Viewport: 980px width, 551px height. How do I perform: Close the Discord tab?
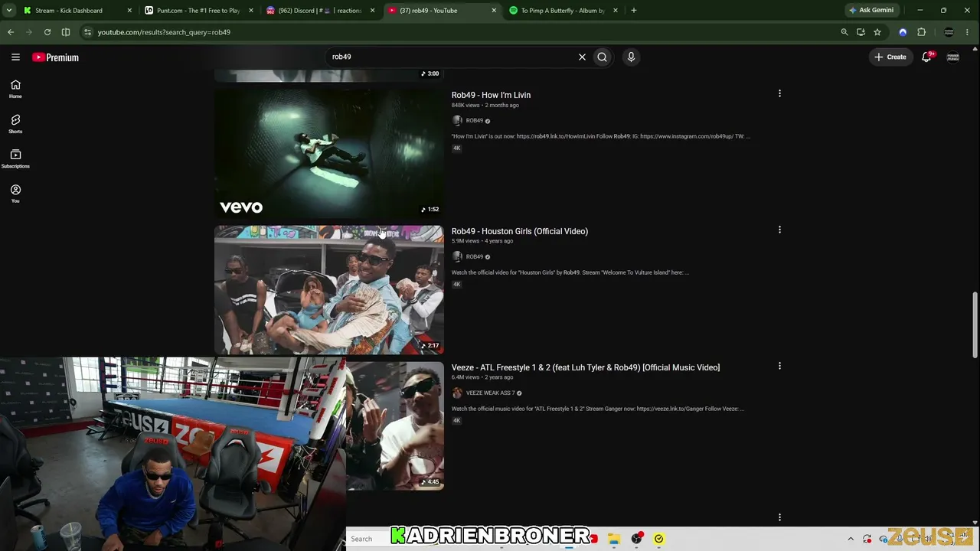tap(372, 11)
